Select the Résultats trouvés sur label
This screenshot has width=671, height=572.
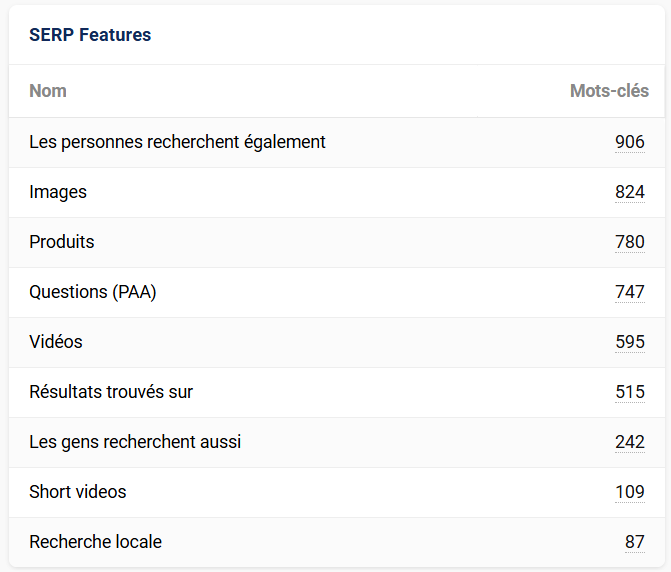point(111,392)
